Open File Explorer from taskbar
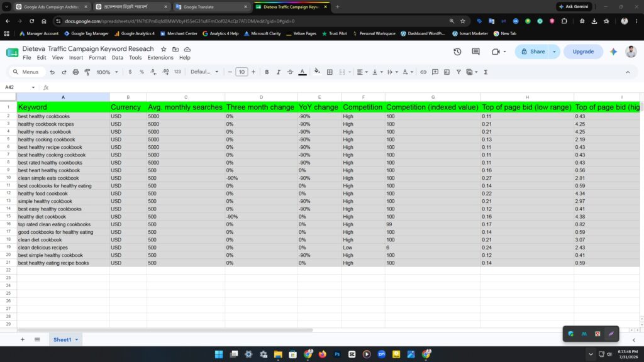644x362 pixels. click(278, 354)
